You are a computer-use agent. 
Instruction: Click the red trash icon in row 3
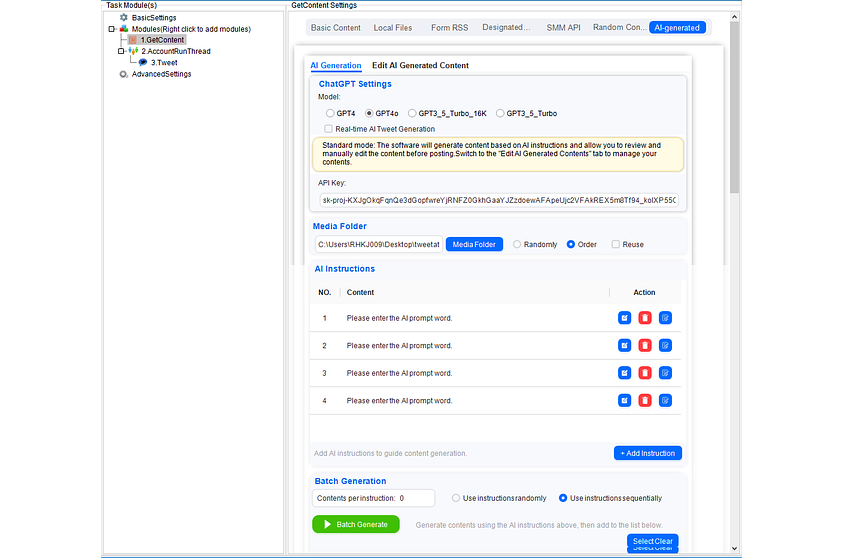(645, 373)
